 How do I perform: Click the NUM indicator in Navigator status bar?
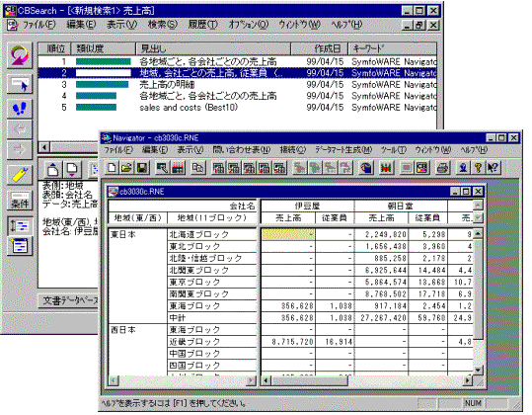(473, 403)
